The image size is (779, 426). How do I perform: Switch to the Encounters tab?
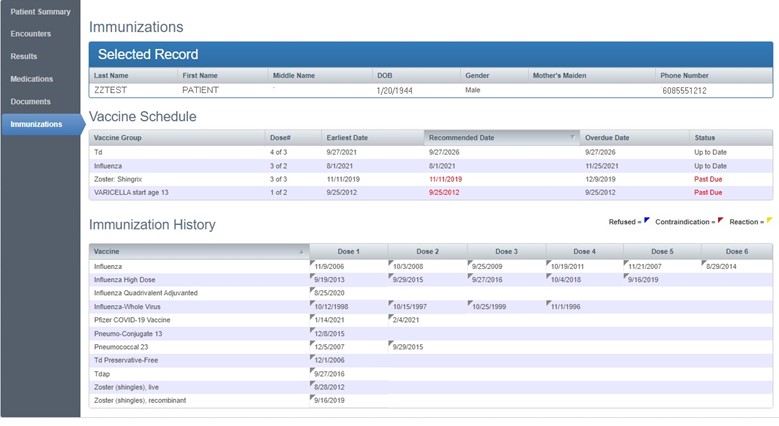pos(31,34)
